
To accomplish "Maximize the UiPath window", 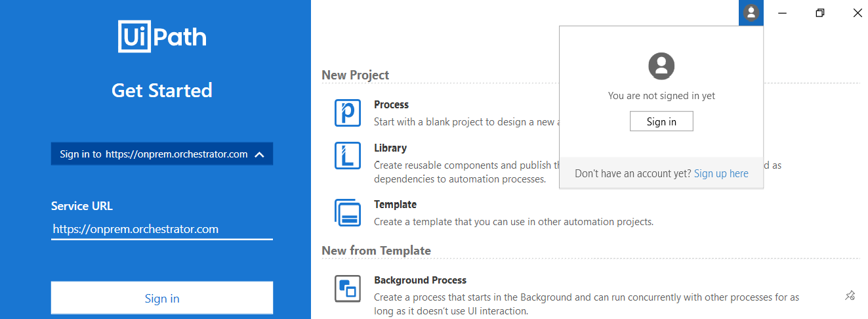I will 819,12.
